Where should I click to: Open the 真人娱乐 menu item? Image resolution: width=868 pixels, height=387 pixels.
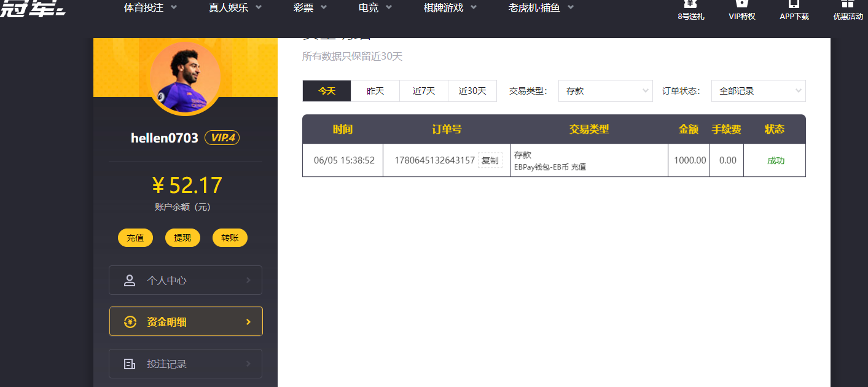click(229, 8)
